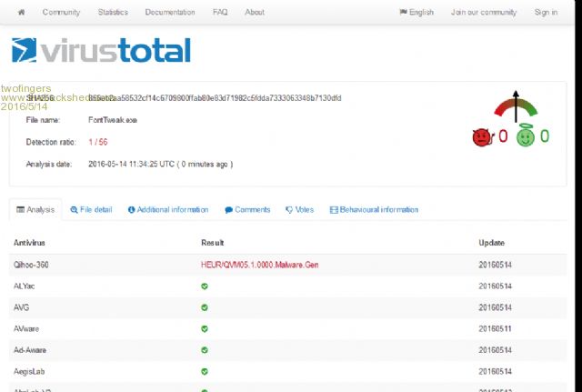Viewport: 582px width, 392px height.
Task: Open the Statistics menu item
Action: 111,13
